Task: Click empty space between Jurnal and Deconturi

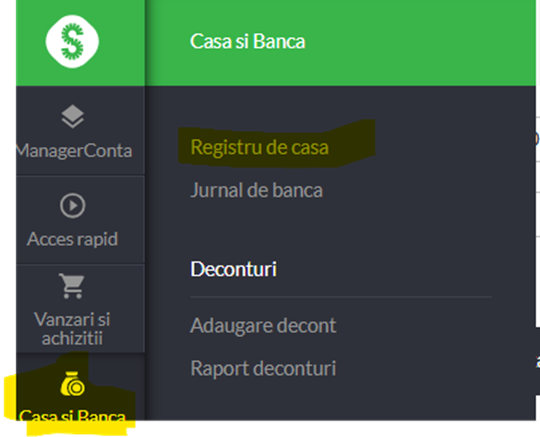Action: (341, 229)
